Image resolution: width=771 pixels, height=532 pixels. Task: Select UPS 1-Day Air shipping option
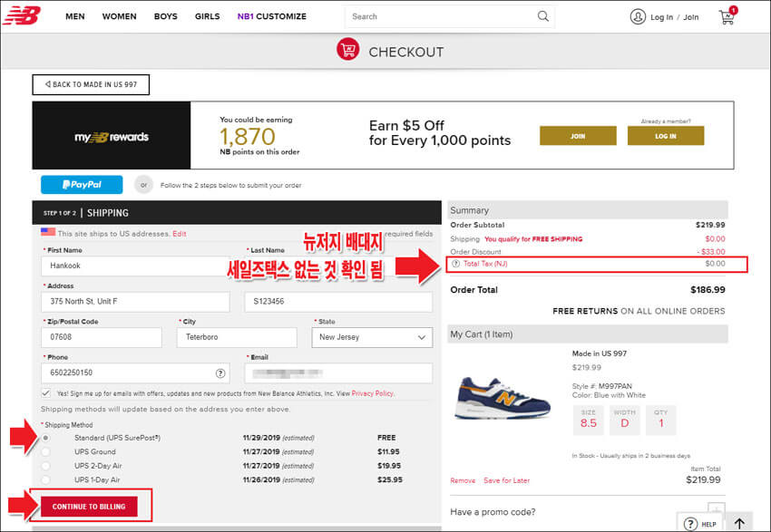pyautogui.click(x=45, y=480)
